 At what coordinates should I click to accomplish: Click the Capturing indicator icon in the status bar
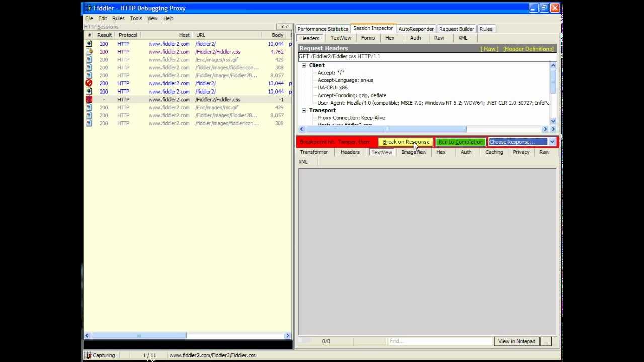pyautogui.click(x=88, y=355)
